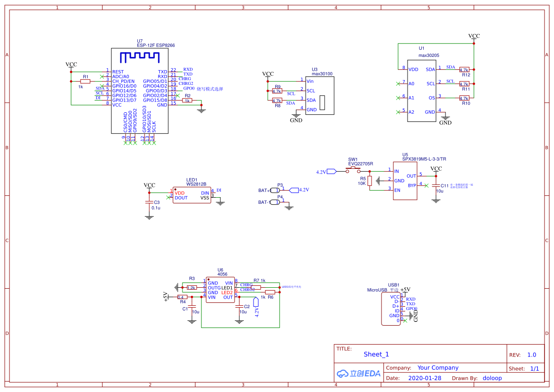Select the max30205 chip body
The image size is (554, 392).
(421, 91)
